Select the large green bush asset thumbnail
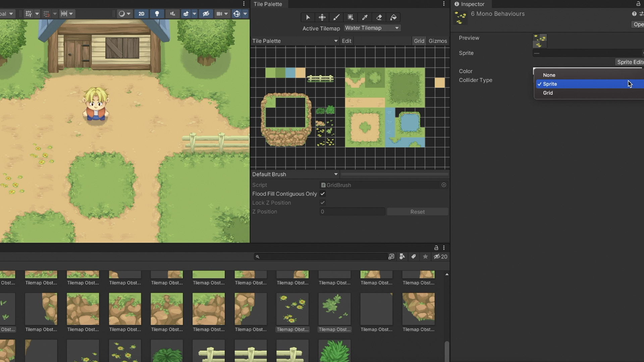Screen dimensions: 644x362 [x=334, y=351]
